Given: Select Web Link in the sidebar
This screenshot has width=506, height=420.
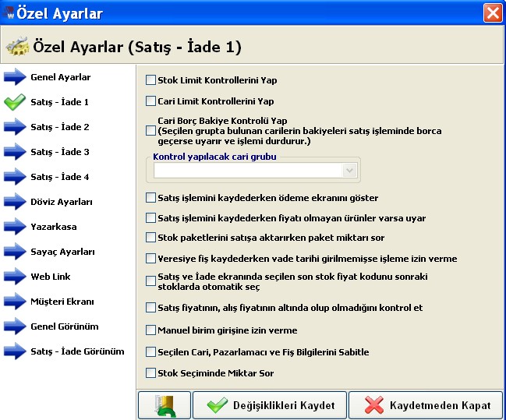Looking at the screenshot, I should coord(51,277).
